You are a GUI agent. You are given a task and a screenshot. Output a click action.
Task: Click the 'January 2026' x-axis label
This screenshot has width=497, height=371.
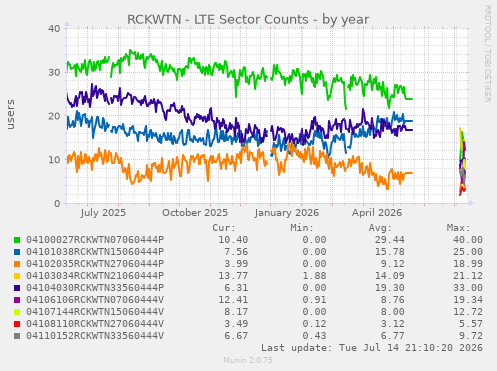[287, 213]
